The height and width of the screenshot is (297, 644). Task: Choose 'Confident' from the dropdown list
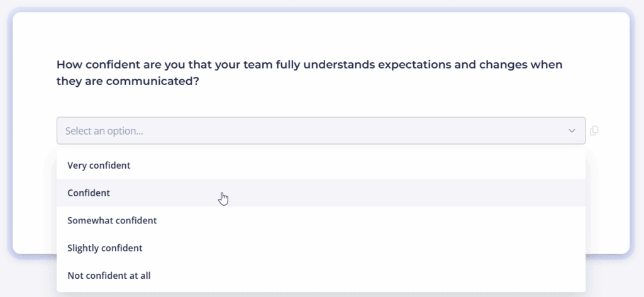(89, 193)
